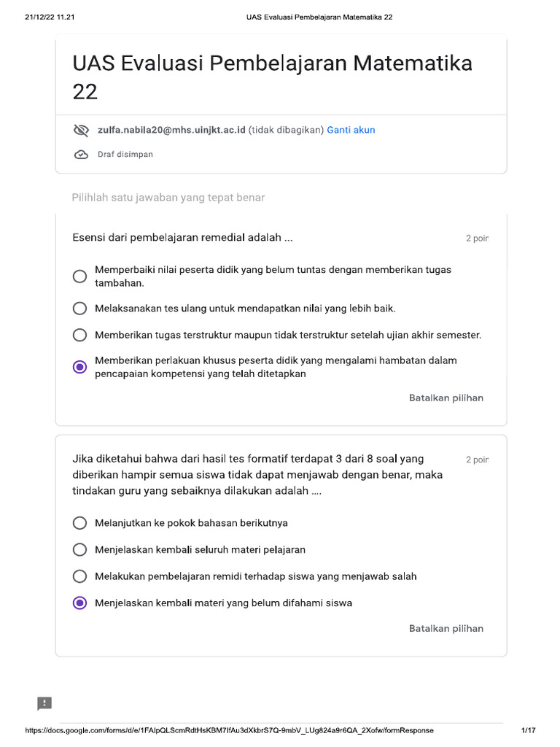Select option Memperbaiki nilai peserta didik
This screenshot has width=560, height=747.
[x=80, y=276]
